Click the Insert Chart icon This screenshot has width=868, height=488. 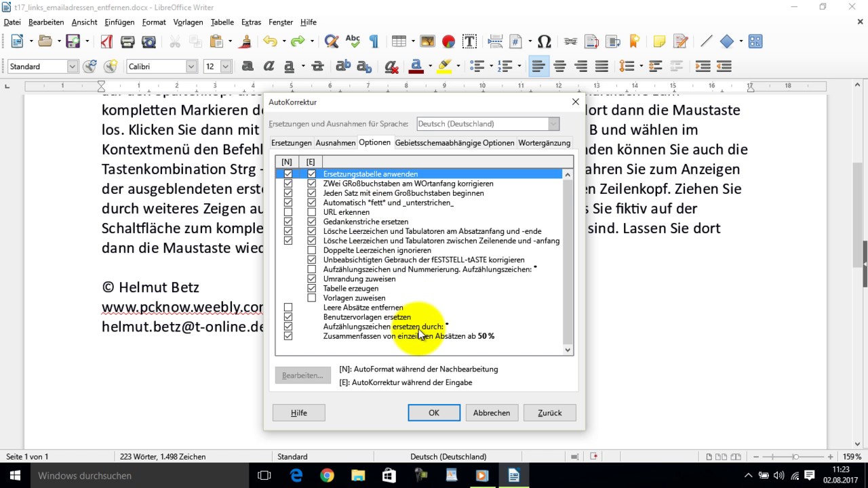(x=448, y=41)
